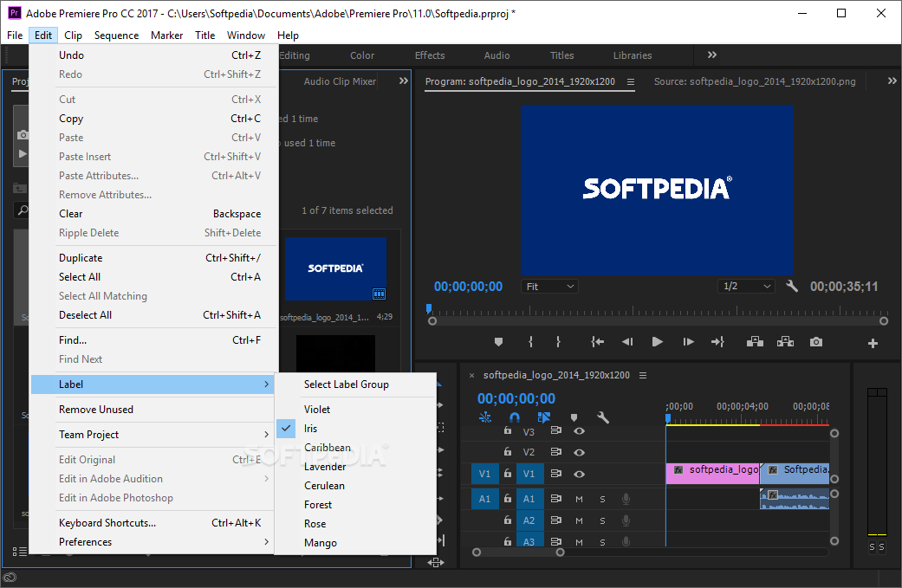This screenshot has width=902, height=588.
Task: Mute audio track A2
Action: point(580,520)
